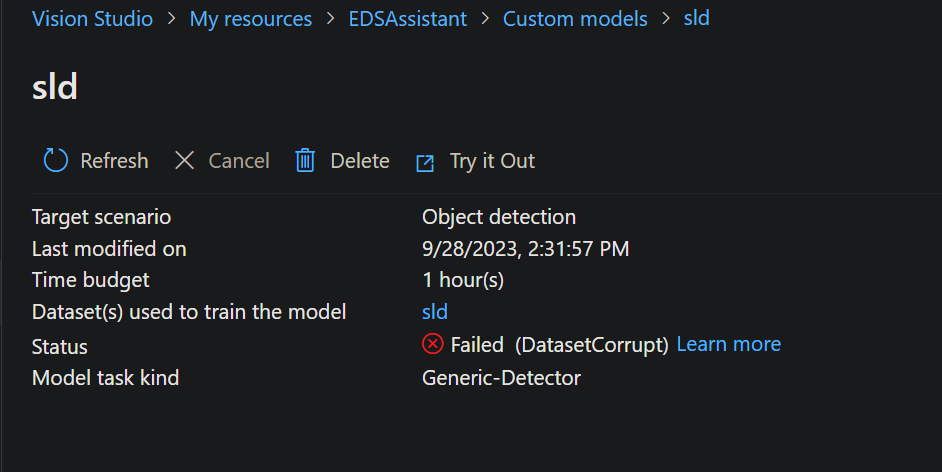
Task: Click the chevron after Custom models
Action: coord(666,19)
